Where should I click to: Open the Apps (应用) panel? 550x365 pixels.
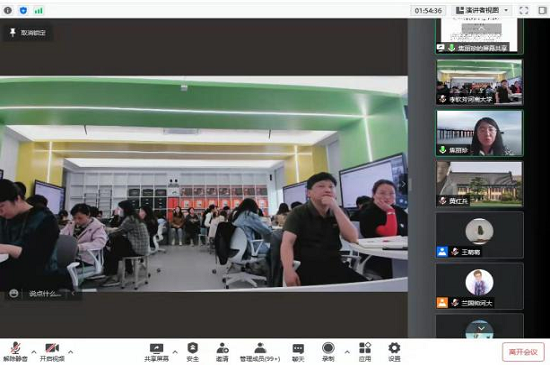(x=365, y=352)
